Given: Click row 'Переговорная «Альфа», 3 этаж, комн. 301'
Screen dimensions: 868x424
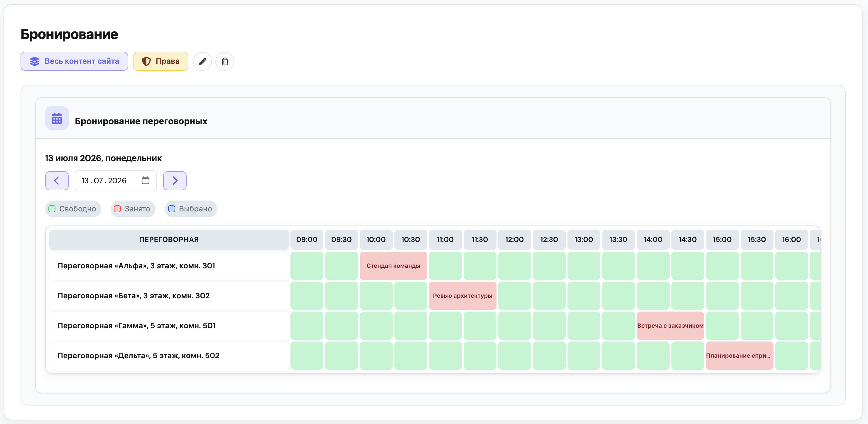Looking at the screenshot, I should coord(169,266).
